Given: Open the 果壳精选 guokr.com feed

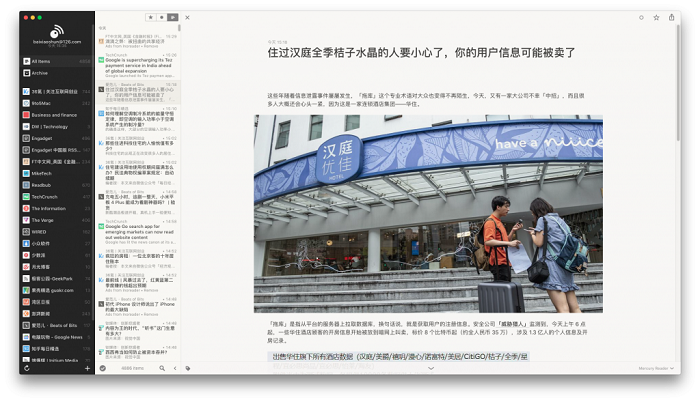Looking at the screenshot, I should [57, 290].
